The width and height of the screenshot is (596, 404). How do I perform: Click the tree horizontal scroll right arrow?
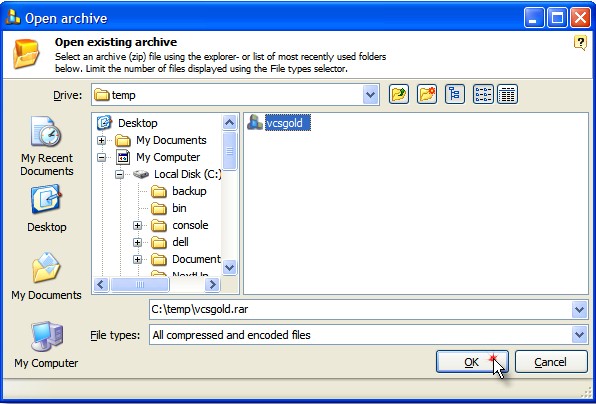pos(212,284)
